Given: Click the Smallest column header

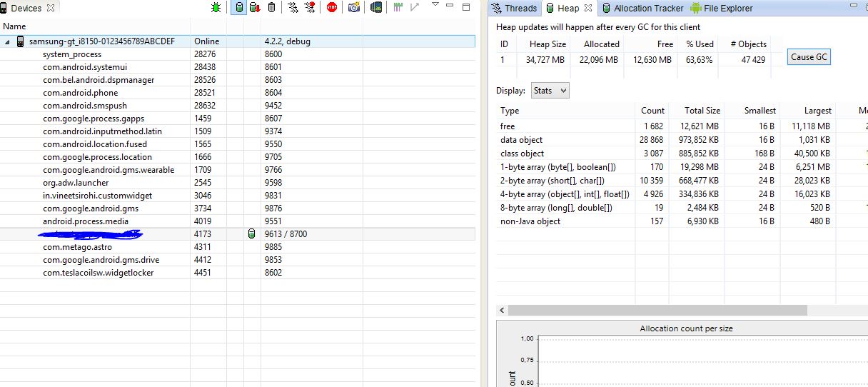Looking at the screenshot, I should click(x=752, y=111).
